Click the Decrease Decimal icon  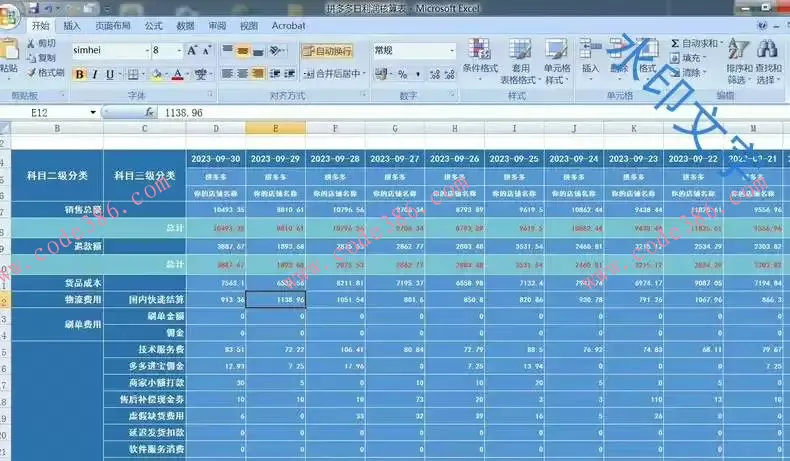click(x=450, y=74)
